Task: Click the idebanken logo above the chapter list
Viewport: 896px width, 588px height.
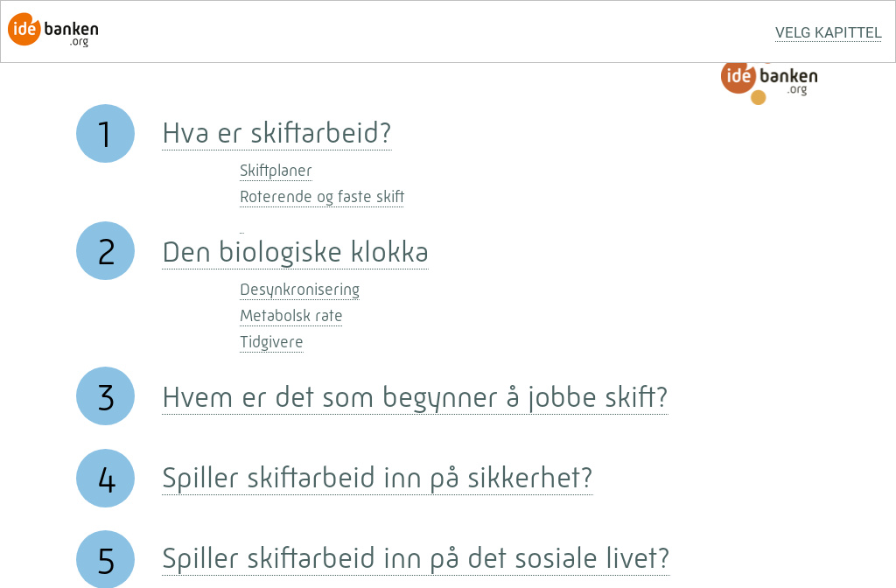Action: click(768, 79)
